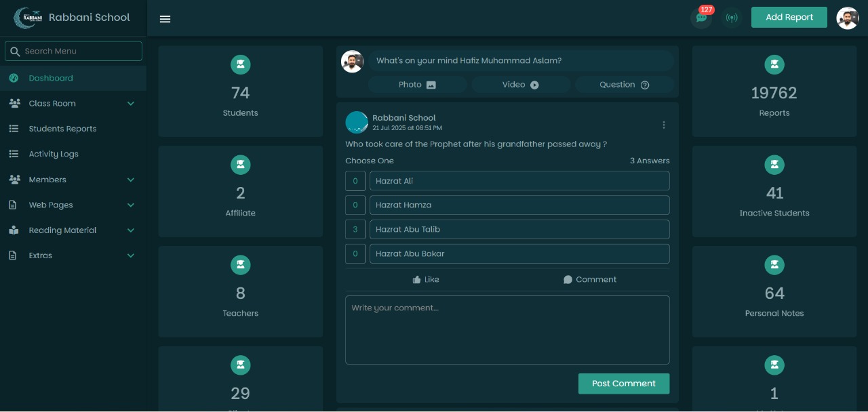Click the post timestamp 21 Jul 2025
This screenshot has width=868, height=412.
point(407,128)
